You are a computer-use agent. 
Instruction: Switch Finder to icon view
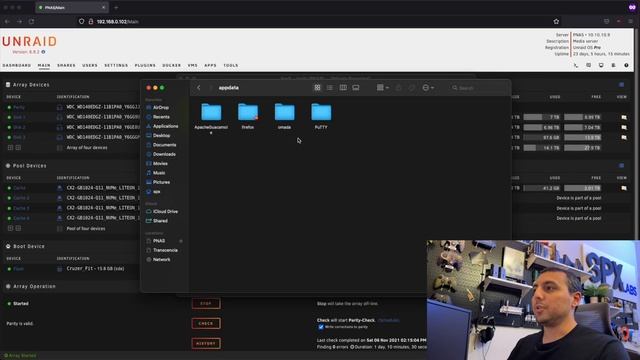pos(317,88)
